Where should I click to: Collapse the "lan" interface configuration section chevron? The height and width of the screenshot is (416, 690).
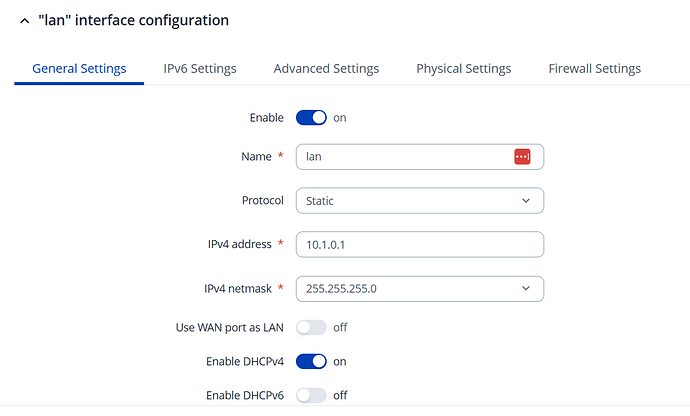click(x=23, y=20)
